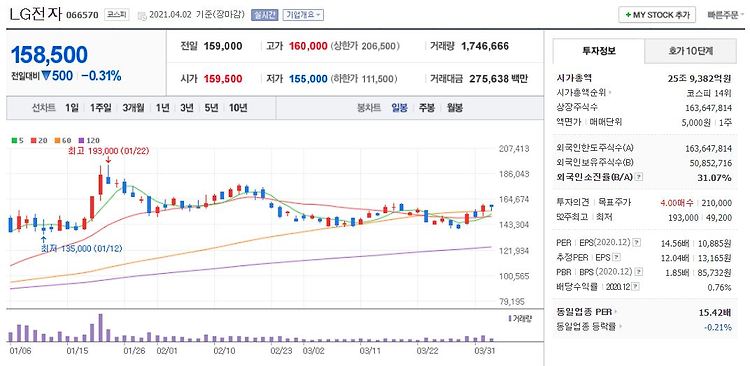Select the 월봉 monthly candle chart
Screen dimensions: 750x366
455,108
